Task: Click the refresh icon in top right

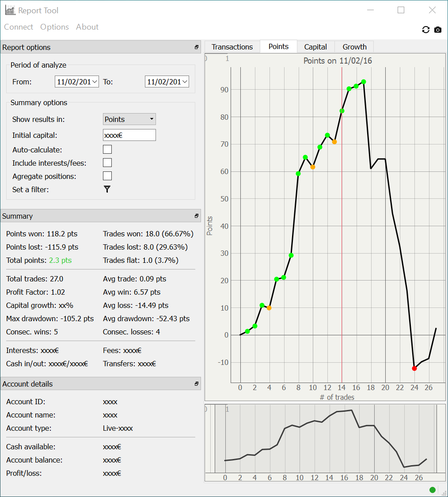Action: (426, 30)
